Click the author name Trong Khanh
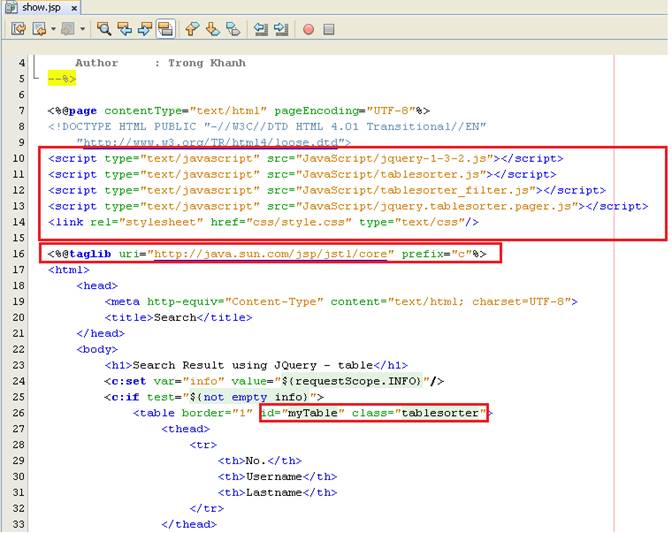The height and width of the screenshot is (533, 672). pyautogui.click(x=207, y=63)
